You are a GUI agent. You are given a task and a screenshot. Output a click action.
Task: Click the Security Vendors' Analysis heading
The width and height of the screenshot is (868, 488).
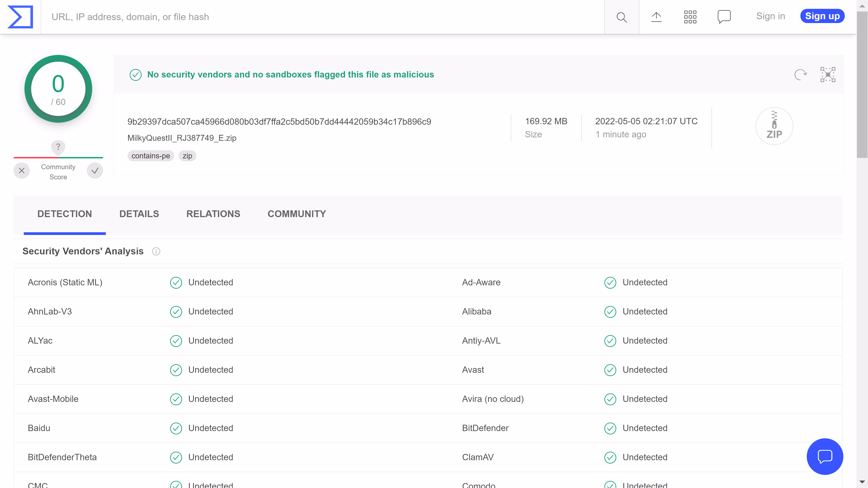83,251
